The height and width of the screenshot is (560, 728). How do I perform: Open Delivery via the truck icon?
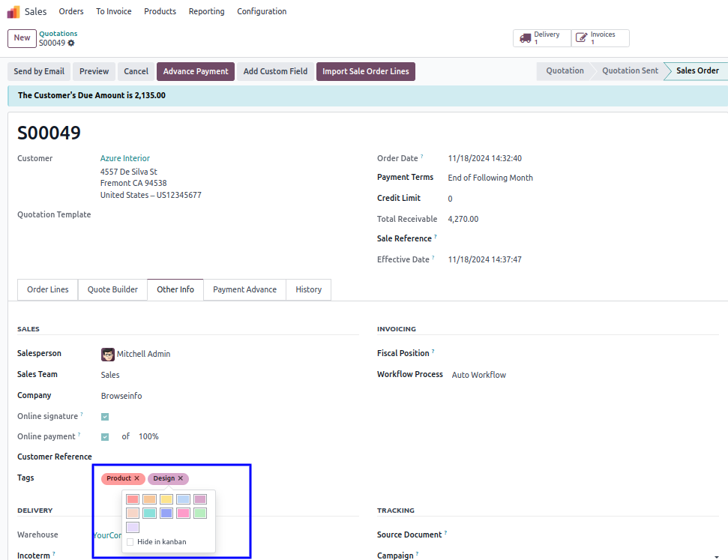click(x=525, y=38)
